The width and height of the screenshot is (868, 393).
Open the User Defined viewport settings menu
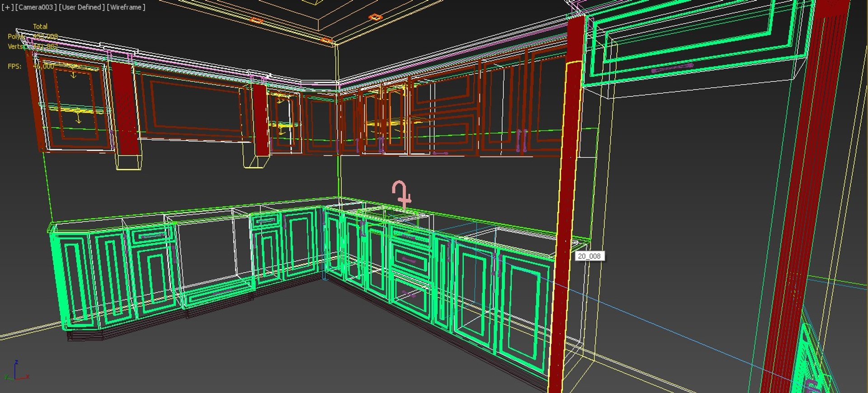coord(82,7)
